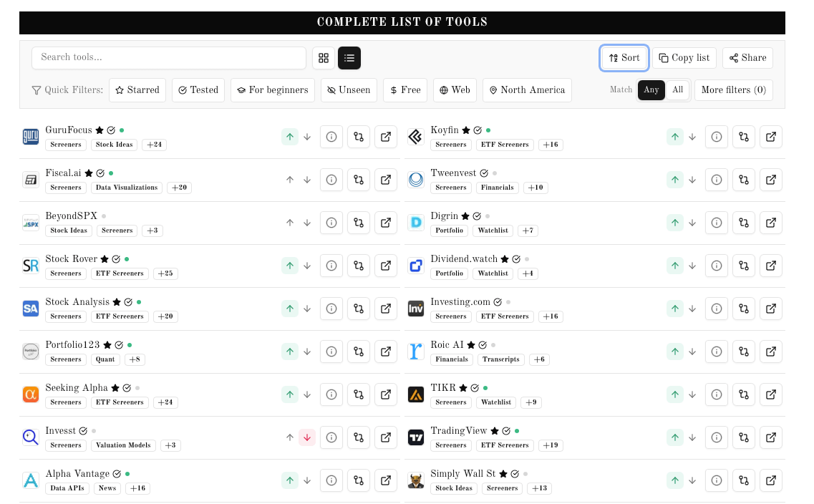Select the Data Visualizations tag on Fiscal.ai

(127, 188)
